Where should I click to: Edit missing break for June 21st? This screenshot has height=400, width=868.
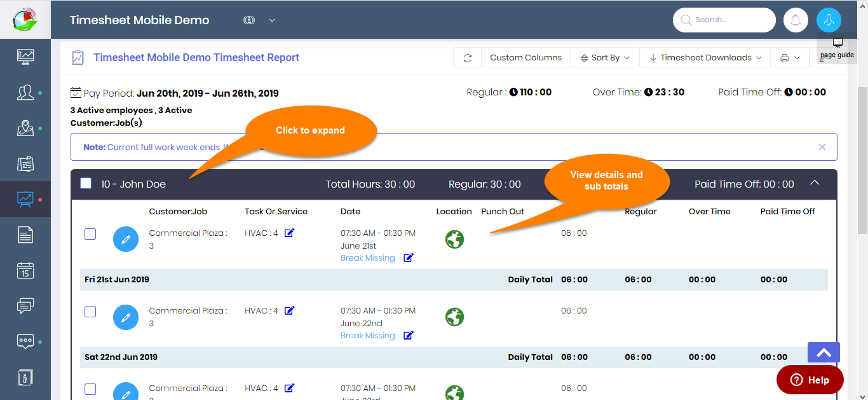click(x=409, y=258)
